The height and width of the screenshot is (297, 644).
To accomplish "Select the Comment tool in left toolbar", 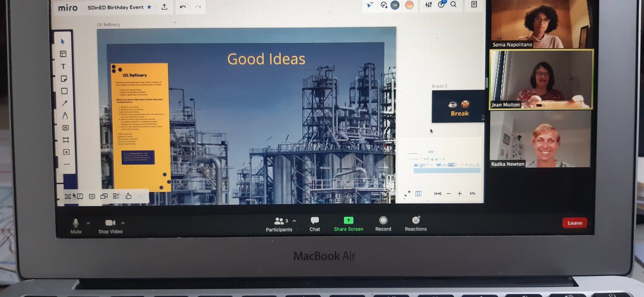I will [x=65, y=128].
